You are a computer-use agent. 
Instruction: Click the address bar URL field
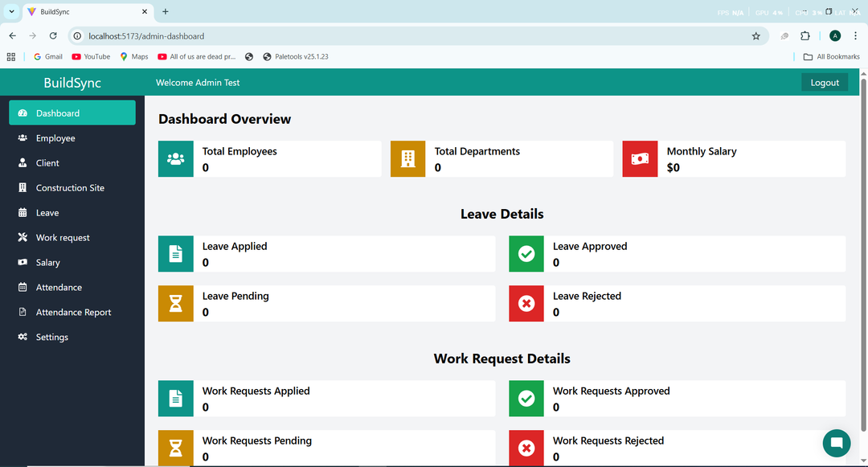tap(418, 36)
